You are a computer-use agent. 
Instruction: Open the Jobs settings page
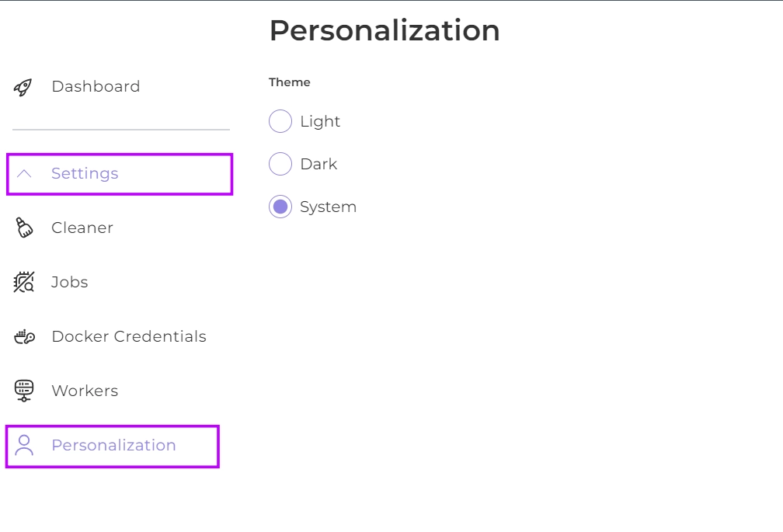(70, 282)
